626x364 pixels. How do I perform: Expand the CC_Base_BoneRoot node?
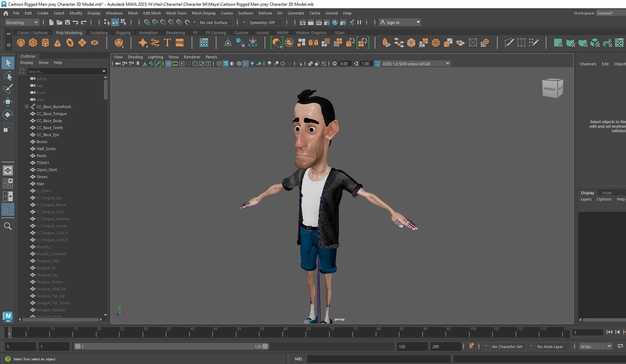pos(27,107)
